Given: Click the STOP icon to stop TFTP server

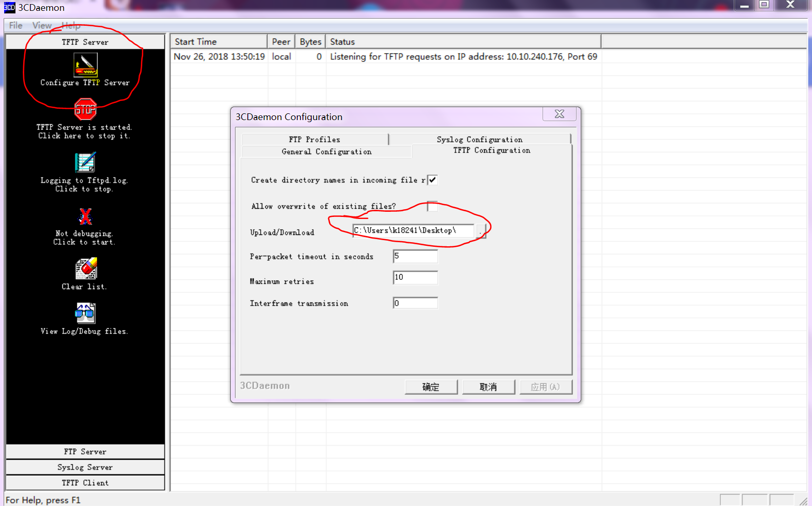Looking at the screenshot, I should pyautogui.click(x=86, y=109).
